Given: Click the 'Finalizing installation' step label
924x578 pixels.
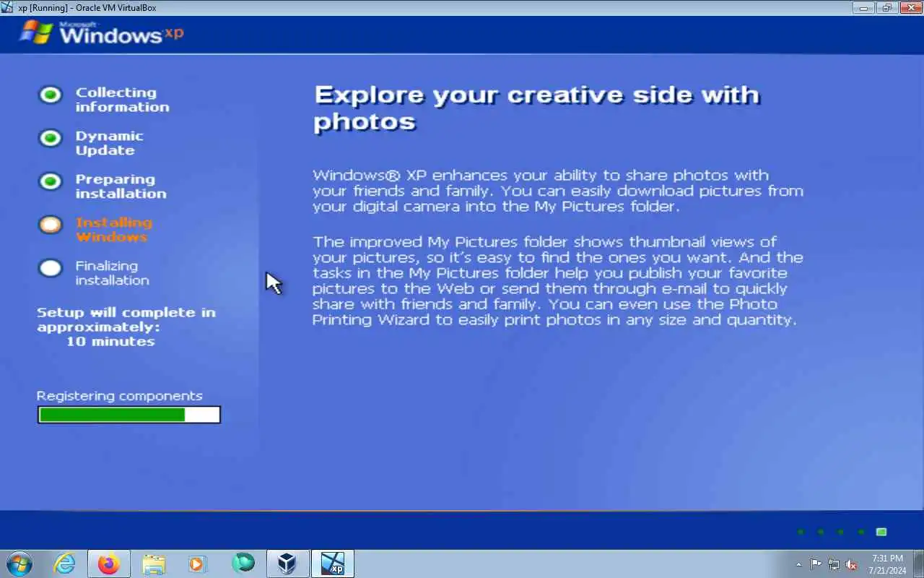Looking at the screenshot, I should coord(112,273).
